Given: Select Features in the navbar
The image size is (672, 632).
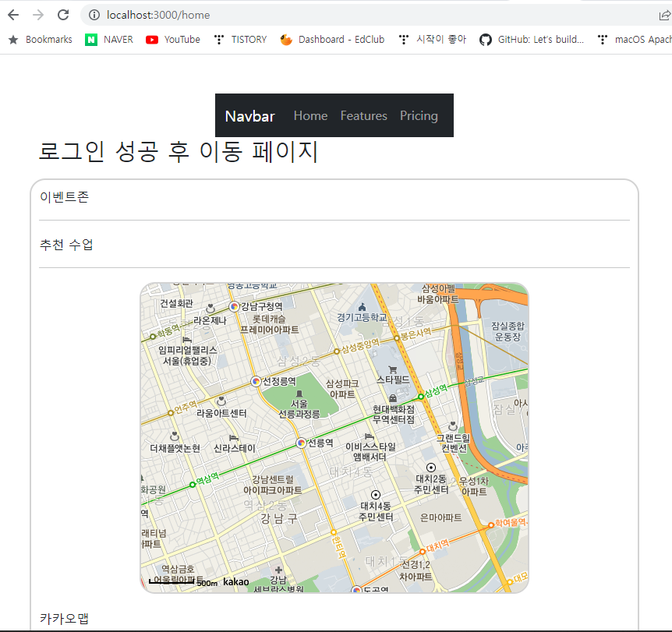Looking at the screenshot, I should 364,115.
